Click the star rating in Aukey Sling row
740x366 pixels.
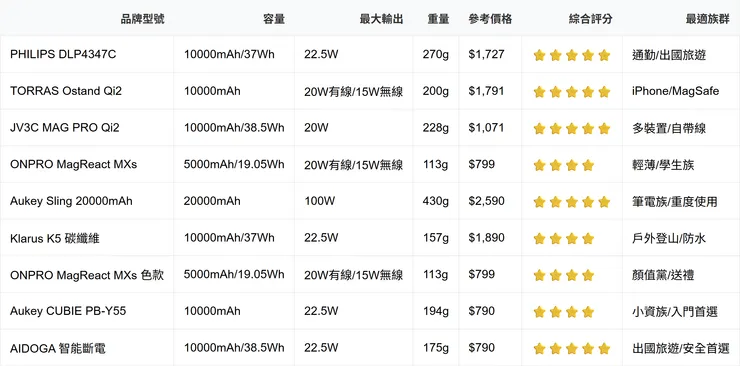572,202
